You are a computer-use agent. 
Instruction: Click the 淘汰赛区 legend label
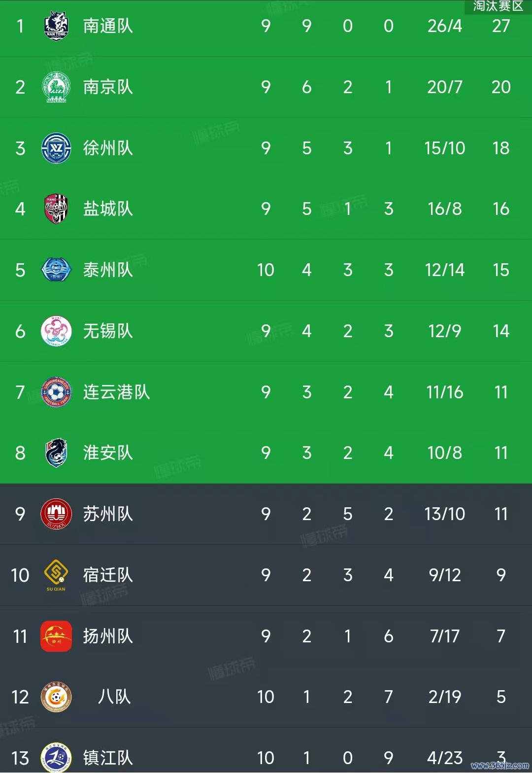498,6
